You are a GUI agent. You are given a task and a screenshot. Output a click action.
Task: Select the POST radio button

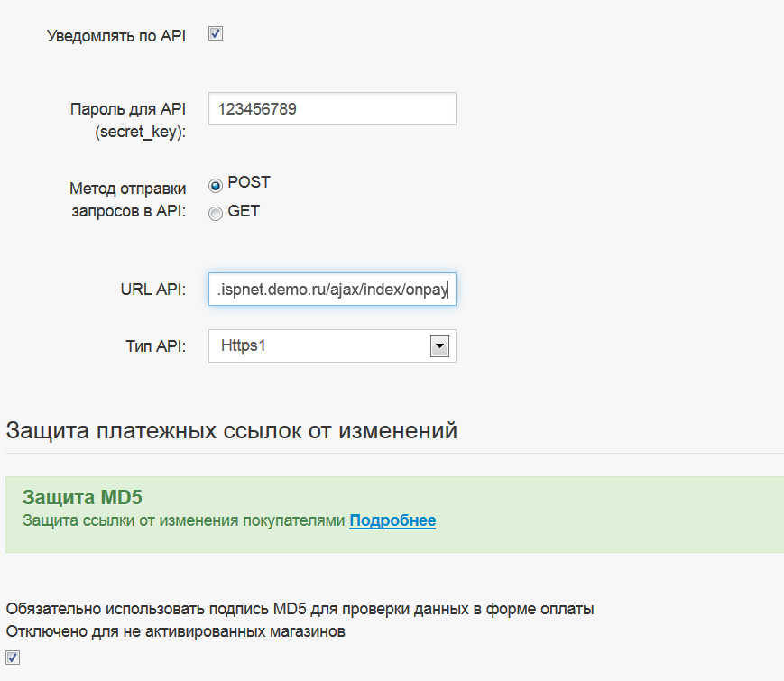coord(216,185)
